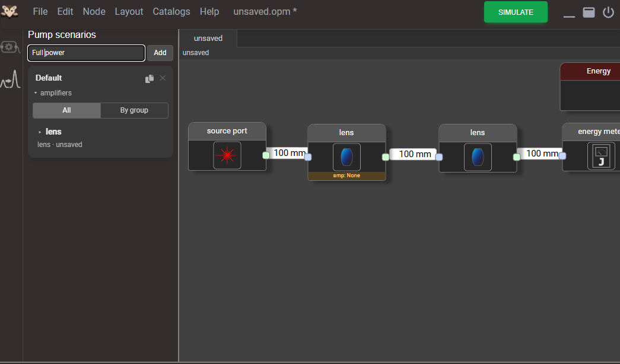Click the lens icon in the node without an amp label
The width and height of the screenshot is (620, 364).
click(x=478, y=157)
